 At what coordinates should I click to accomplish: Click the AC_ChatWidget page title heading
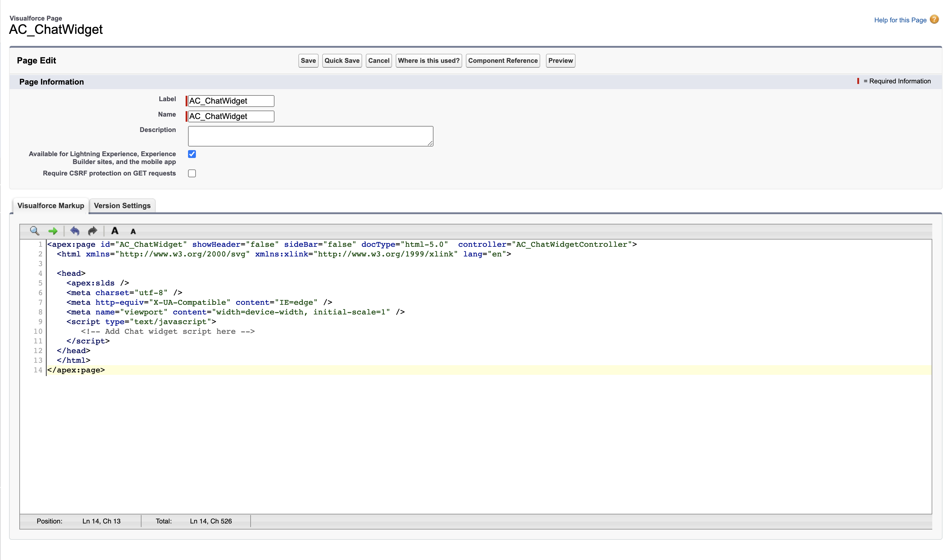56,29
